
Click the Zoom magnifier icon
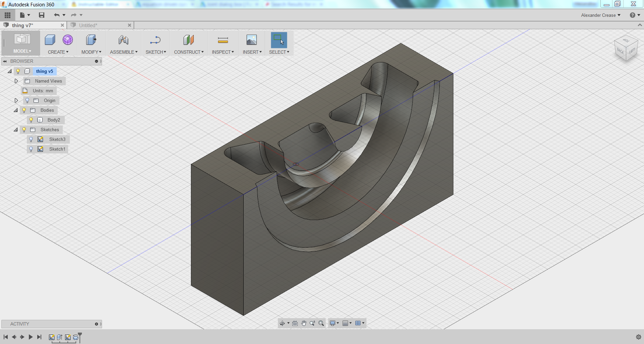pos(312,323)
